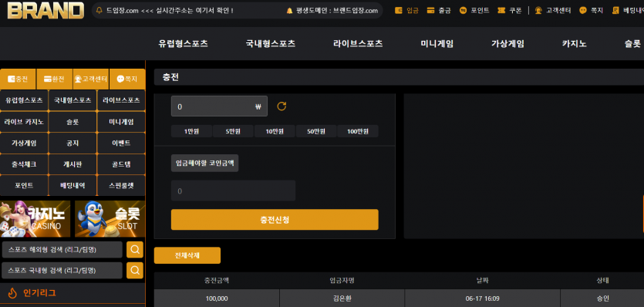
Task: Open the 카지노 CASINO banner
Action: (35, 218)
